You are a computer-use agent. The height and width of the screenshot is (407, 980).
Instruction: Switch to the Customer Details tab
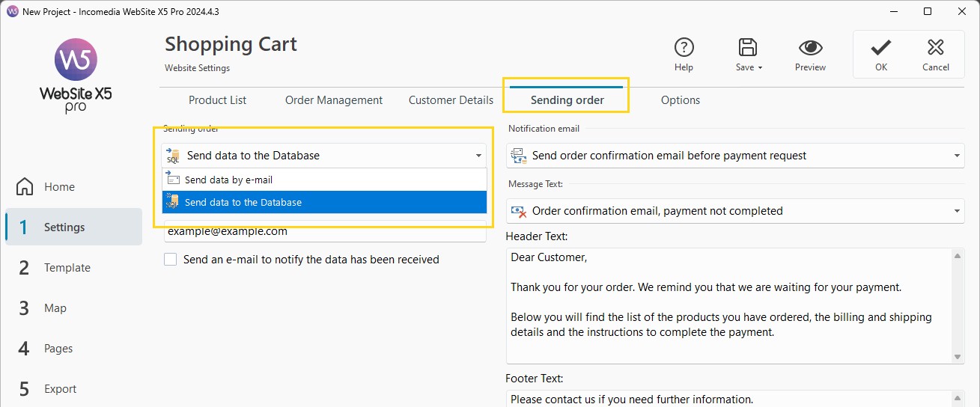451,100
